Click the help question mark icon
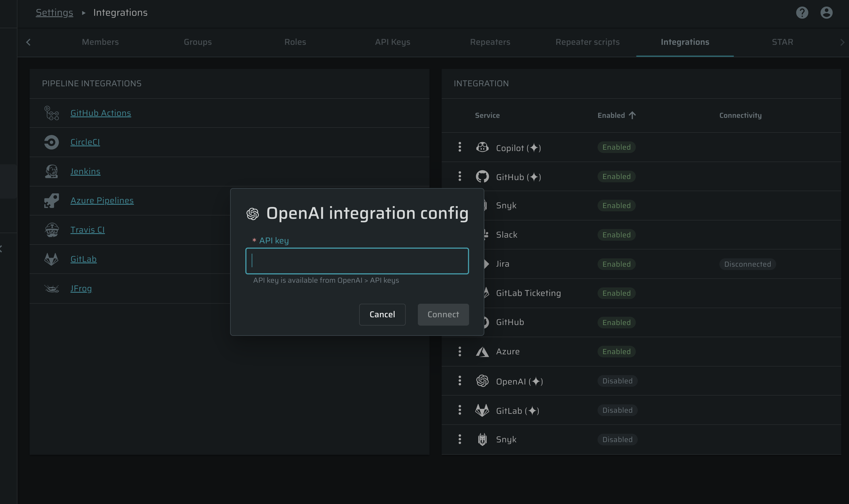The height and width of the screenshot is (504, 849). pyautogui.click(x=802, y=12)
